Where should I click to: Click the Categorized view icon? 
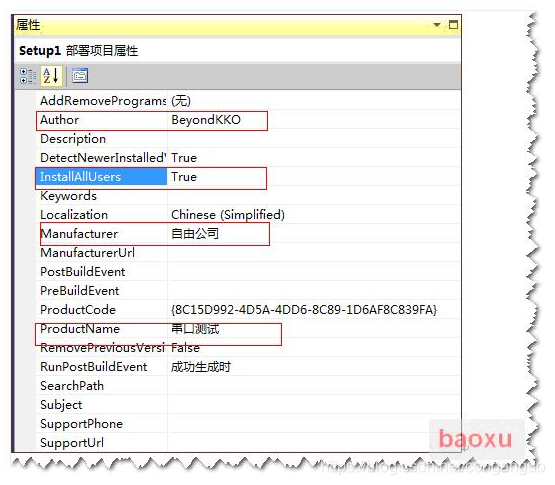28,76
